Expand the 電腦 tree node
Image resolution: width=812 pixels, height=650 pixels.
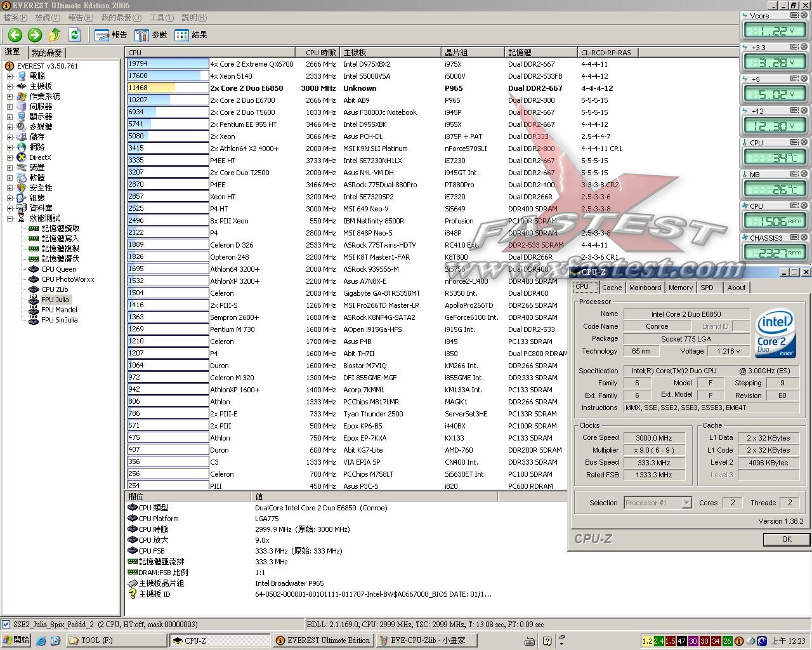(x=10, y=76)
